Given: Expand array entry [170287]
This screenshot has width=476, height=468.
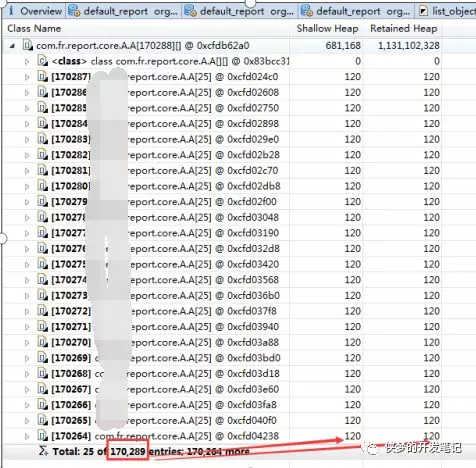Looking at the screenshot, I should tap(27, 77).
